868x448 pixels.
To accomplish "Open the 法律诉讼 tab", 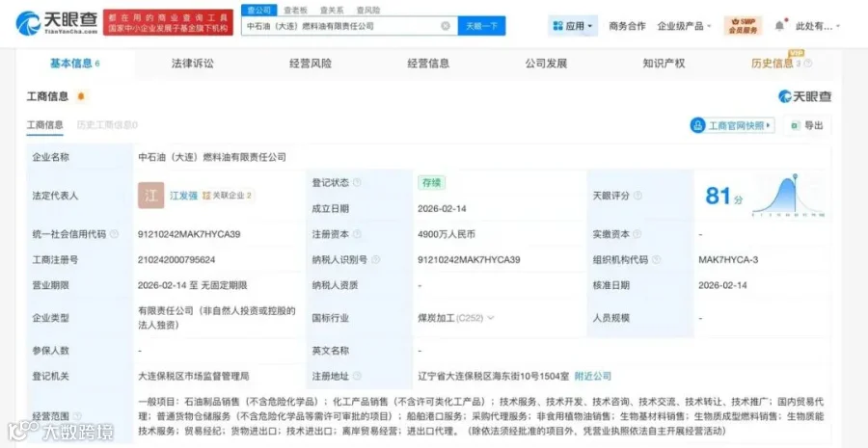I will point(193,64).
